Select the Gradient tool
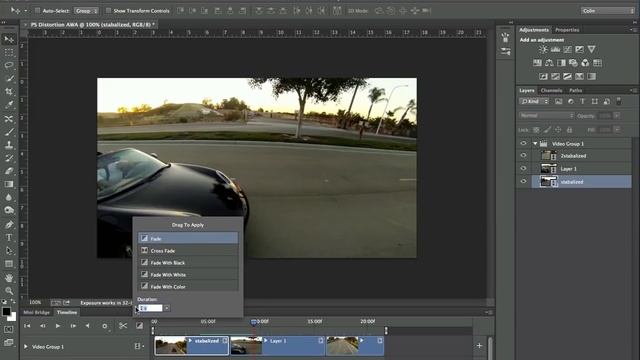Image resolution: width=640 pixels, height=360 pixels. [9, 184]
